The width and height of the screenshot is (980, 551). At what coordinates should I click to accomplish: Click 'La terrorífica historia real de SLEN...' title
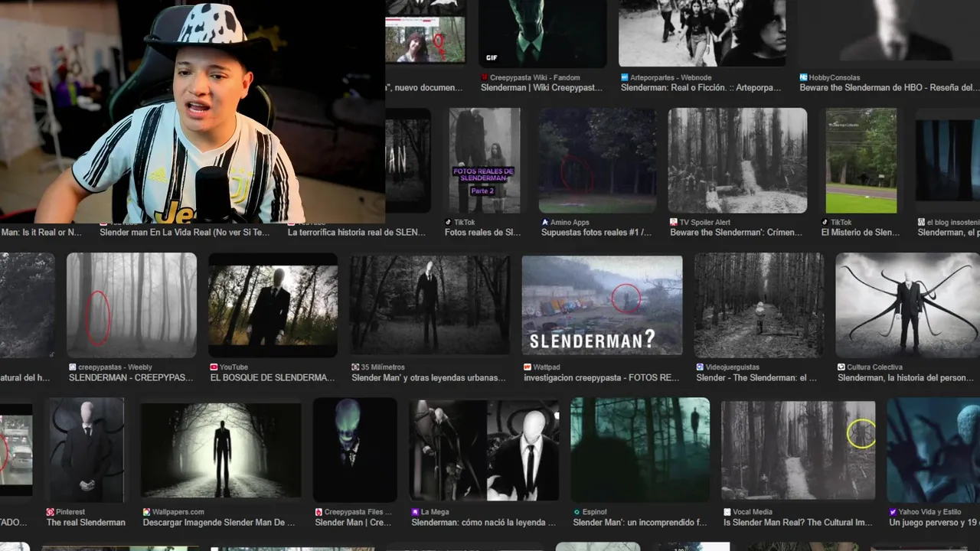pos(357,232)
